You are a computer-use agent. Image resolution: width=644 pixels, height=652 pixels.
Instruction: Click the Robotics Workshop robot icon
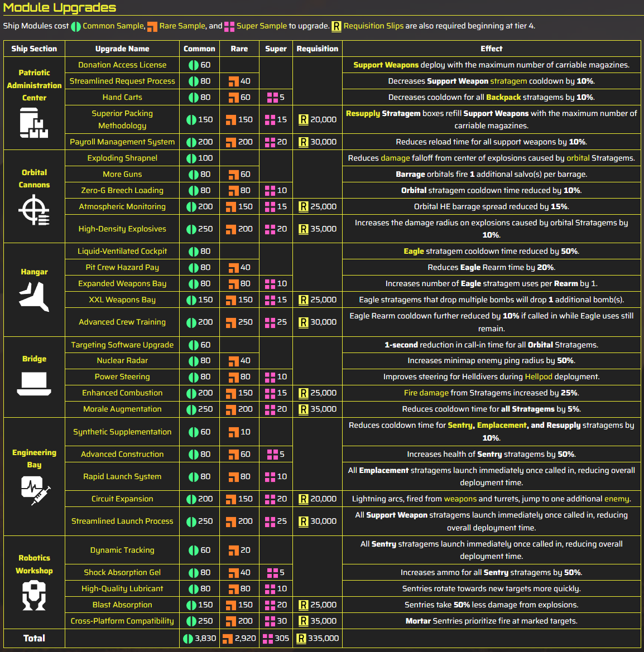(x=34, y=596)
